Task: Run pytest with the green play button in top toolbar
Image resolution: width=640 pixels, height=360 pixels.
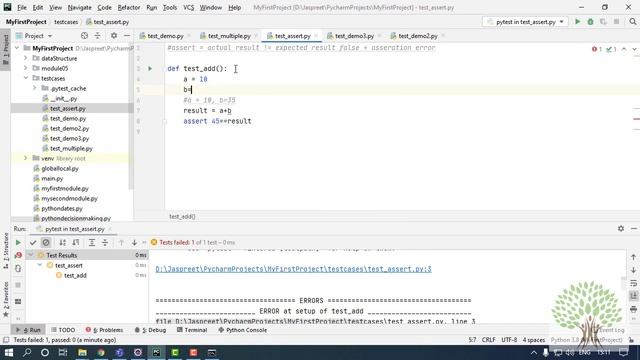Action: pos(578,22)
